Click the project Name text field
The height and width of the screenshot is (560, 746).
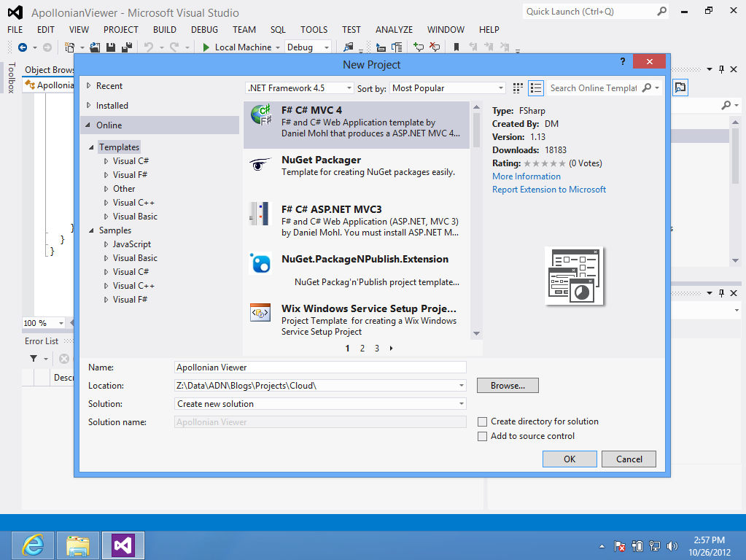pos(320,367)
